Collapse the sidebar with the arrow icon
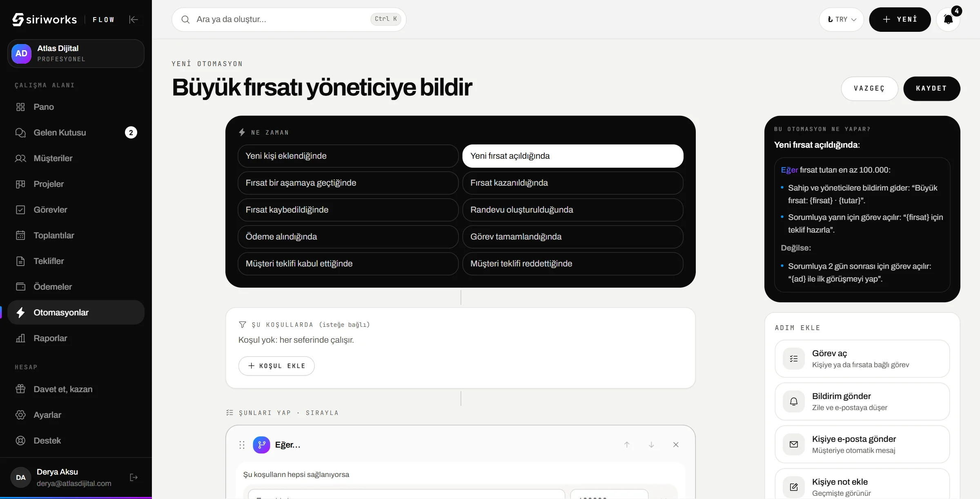 [134, 20]
